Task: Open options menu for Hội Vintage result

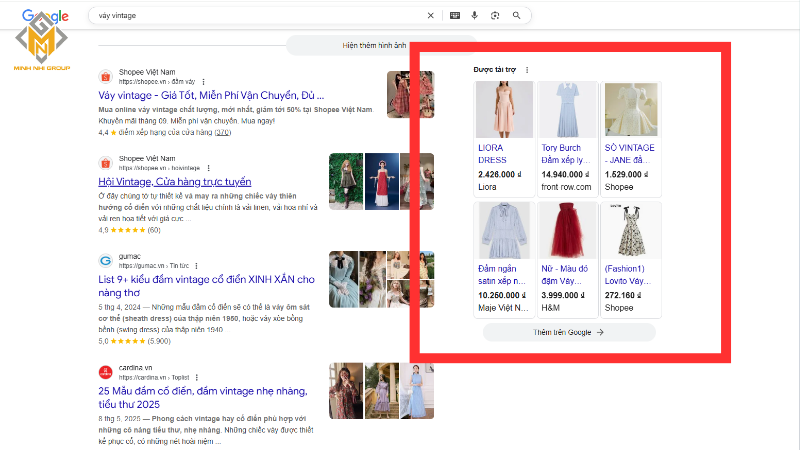Action: 208,168
